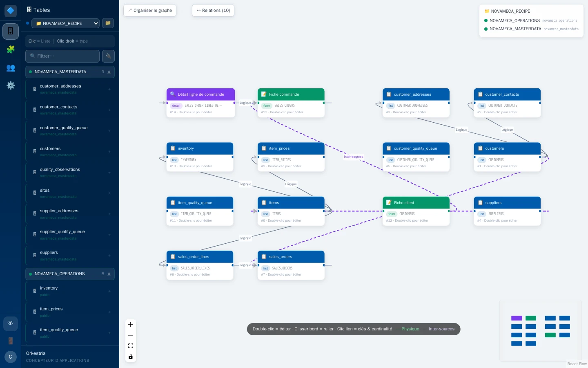
Task: Select the Fiche client form node
Action: (416, 211)
